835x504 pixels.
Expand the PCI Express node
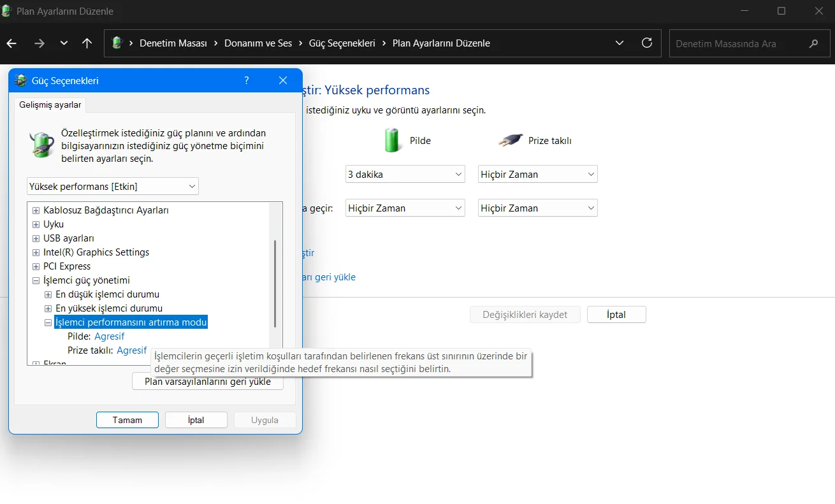[36, 266]
